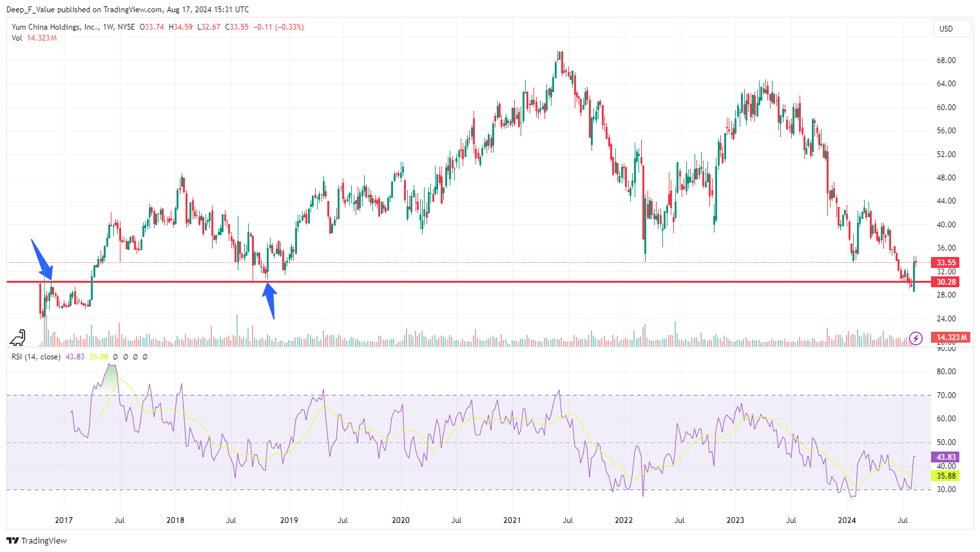Viewport: 980px width, 552px height.
Task: Click the 50.00 RSI axis label
Action: [946, 443]
